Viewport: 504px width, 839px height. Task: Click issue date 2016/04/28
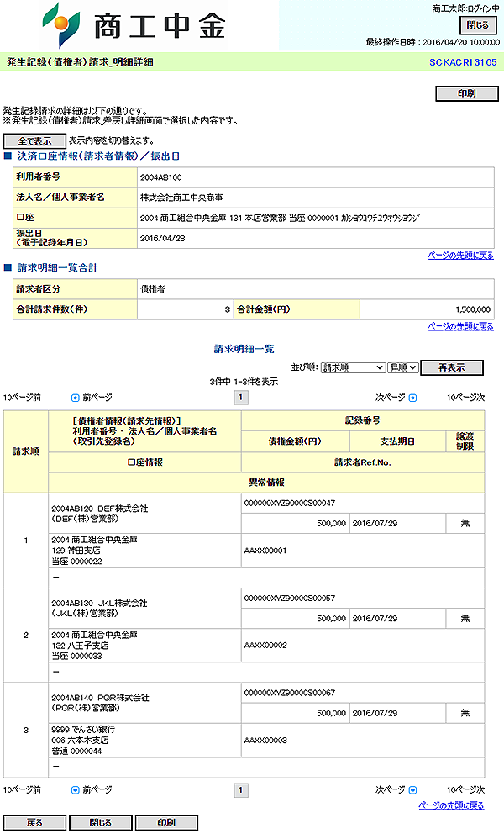(x=162, y=239)
